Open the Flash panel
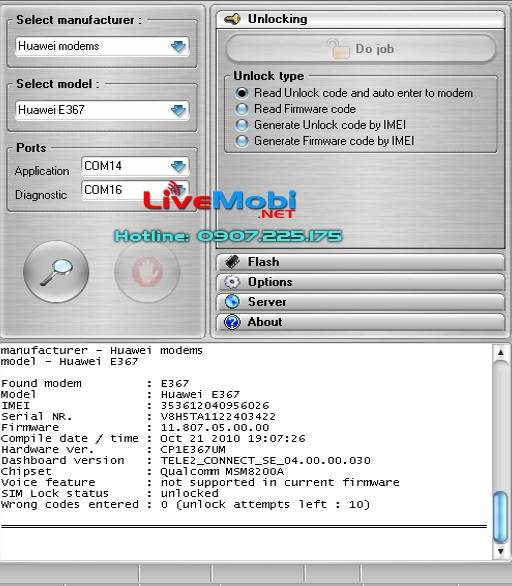The image size is (512, 586). tap(361, 262)
